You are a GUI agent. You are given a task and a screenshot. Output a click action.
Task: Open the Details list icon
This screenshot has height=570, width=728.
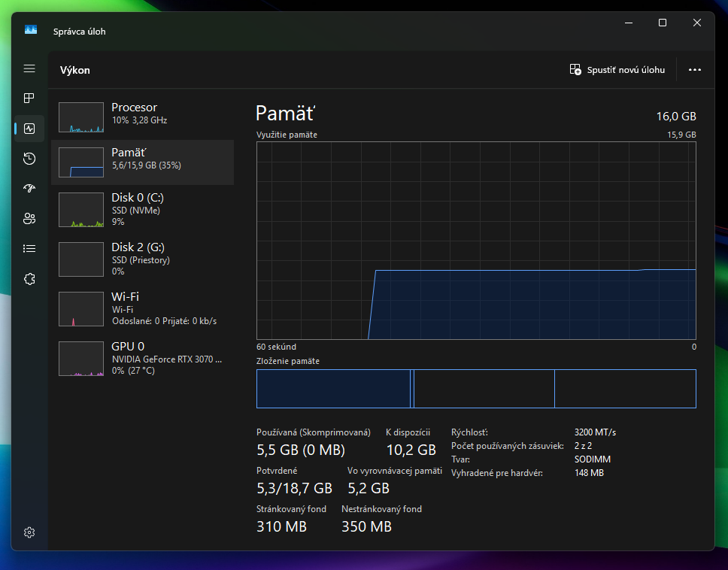tap(29, 248)
